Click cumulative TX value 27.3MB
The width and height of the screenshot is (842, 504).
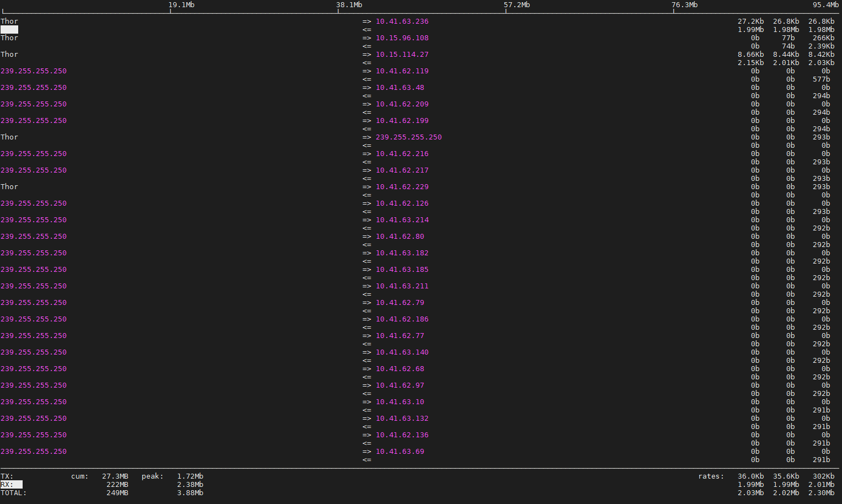click(115, 476)
